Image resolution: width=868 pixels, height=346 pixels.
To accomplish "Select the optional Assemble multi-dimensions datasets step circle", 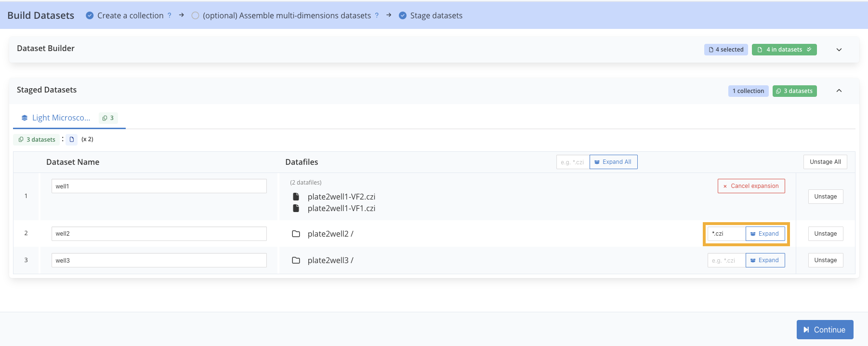I will click(195, 15).
